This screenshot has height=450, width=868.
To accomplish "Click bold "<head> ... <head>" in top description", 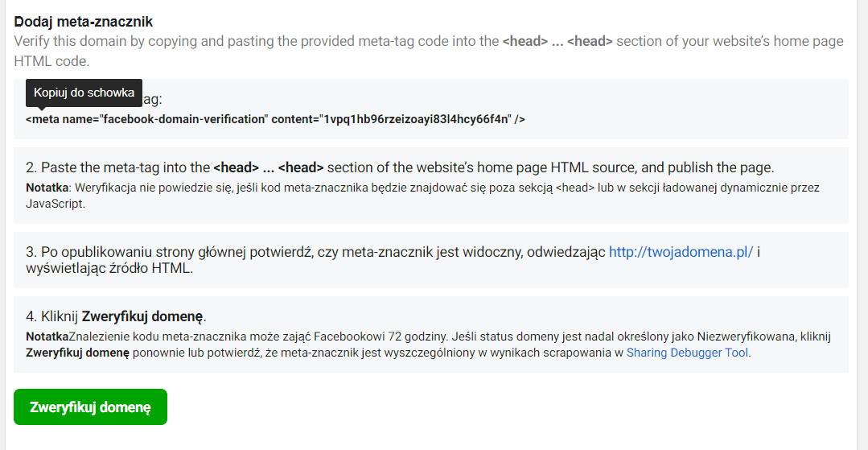I will click(557, 41).
